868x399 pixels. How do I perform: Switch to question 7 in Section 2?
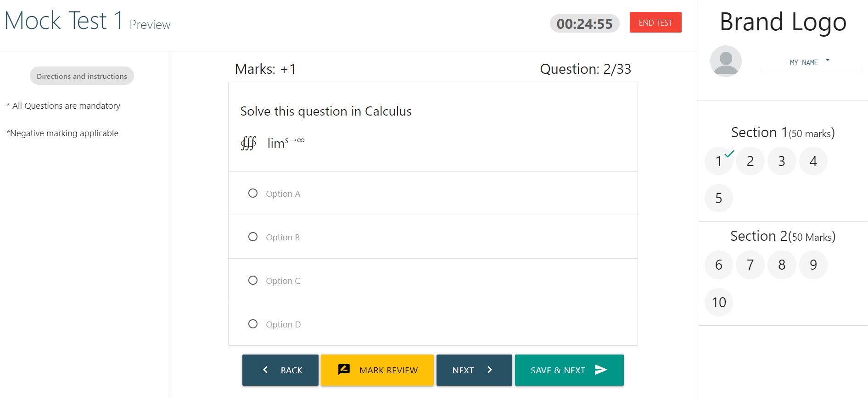point(750,265)
